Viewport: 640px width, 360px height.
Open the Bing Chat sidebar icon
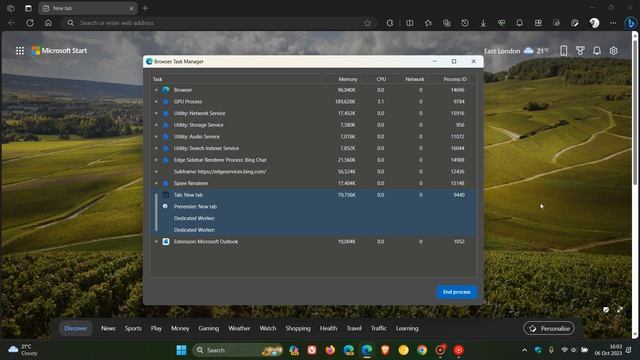631,23
